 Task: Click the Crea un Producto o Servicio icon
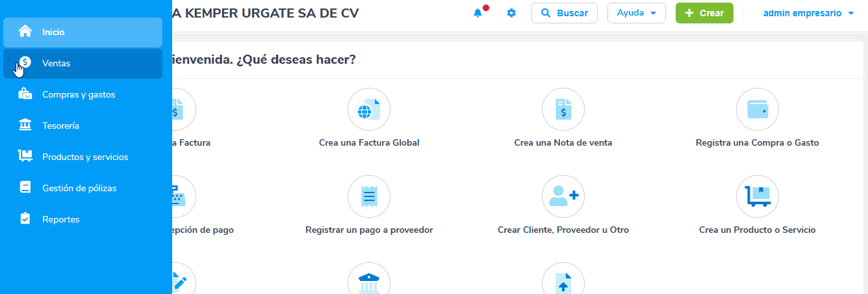pyautogui.click(x=757, y=196)
